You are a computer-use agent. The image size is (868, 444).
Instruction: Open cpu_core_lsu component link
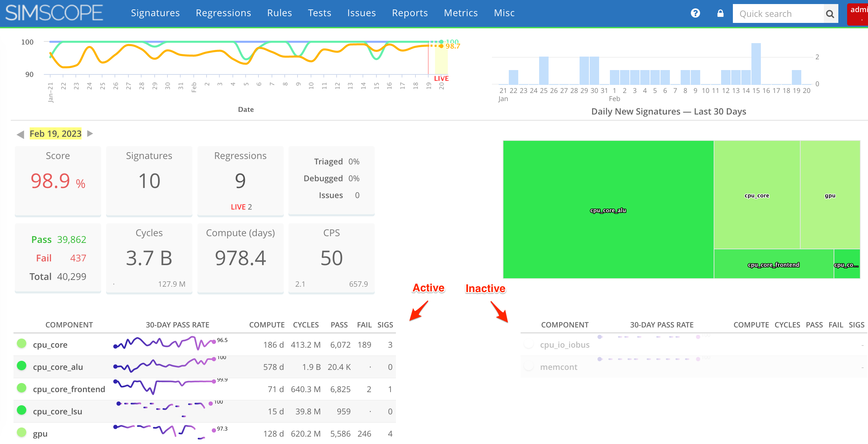coord(58,411)
